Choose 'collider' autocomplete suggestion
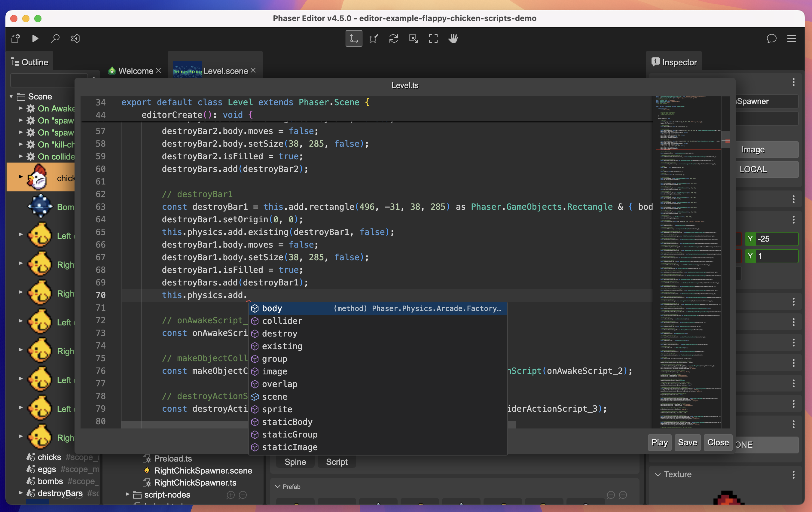Image resolution: width=812 pixels, height=512 pixels. (378, 321)
